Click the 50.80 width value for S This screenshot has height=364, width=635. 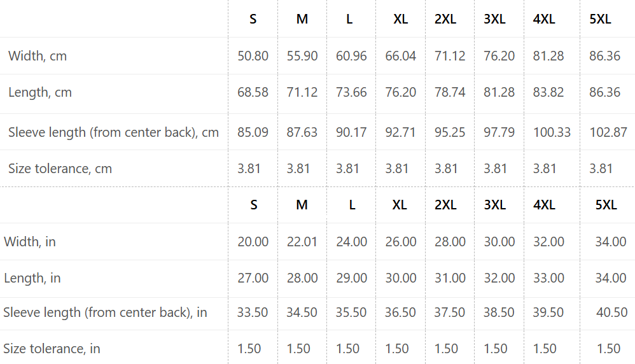[x=253, y=56]
